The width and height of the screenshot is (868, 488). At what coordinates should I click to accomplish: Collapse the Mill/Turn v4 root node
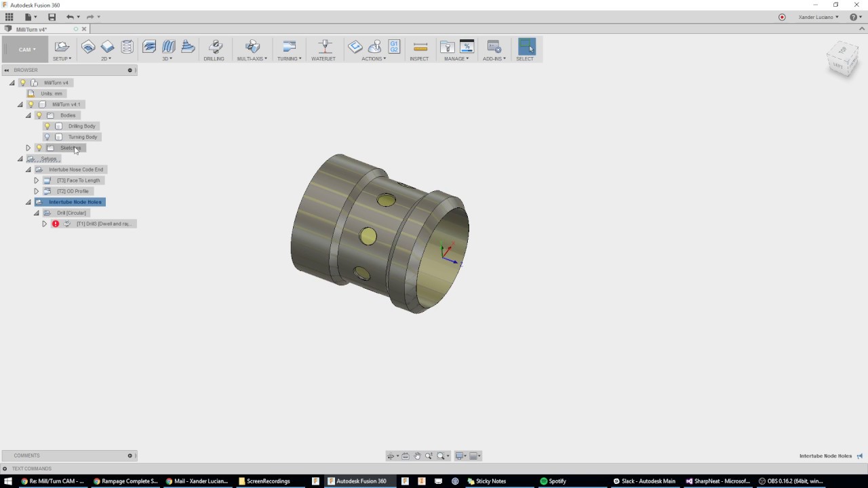click(12, 83)
